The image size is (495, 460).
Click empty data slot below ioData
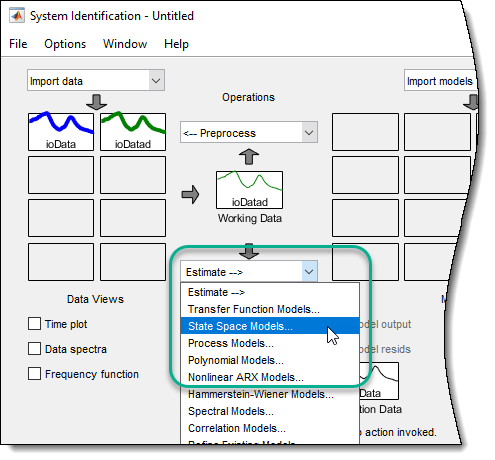coord(61,175)
